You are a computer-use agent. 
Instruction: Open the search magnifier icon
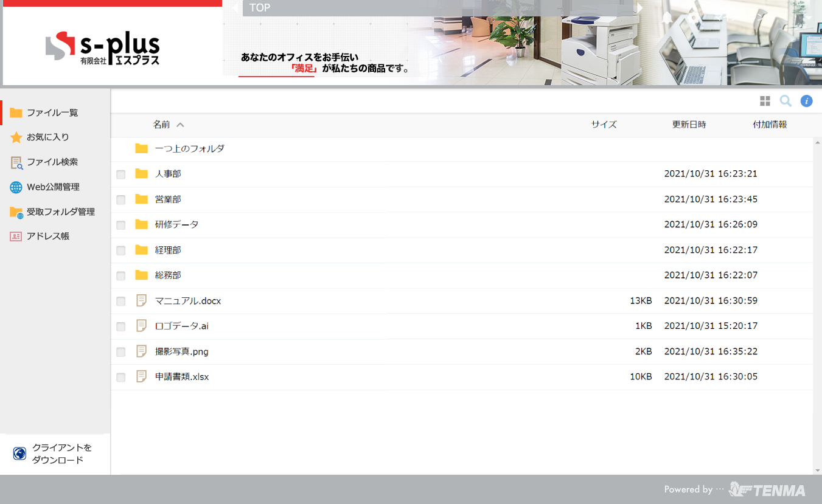[x=785, y=101]
